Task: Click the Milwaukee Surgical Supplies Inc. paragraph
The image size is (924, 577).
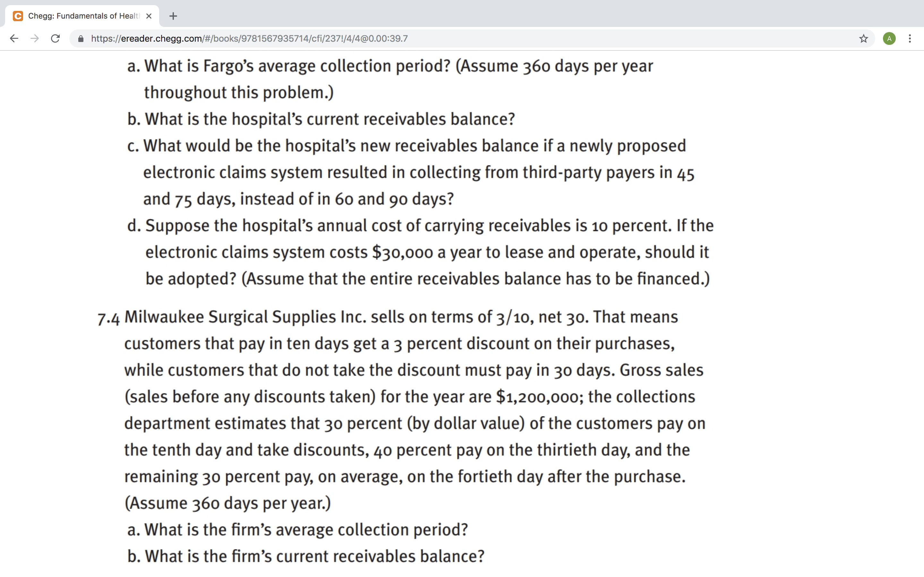Action: pyautogui.click(x=402, y=410)
